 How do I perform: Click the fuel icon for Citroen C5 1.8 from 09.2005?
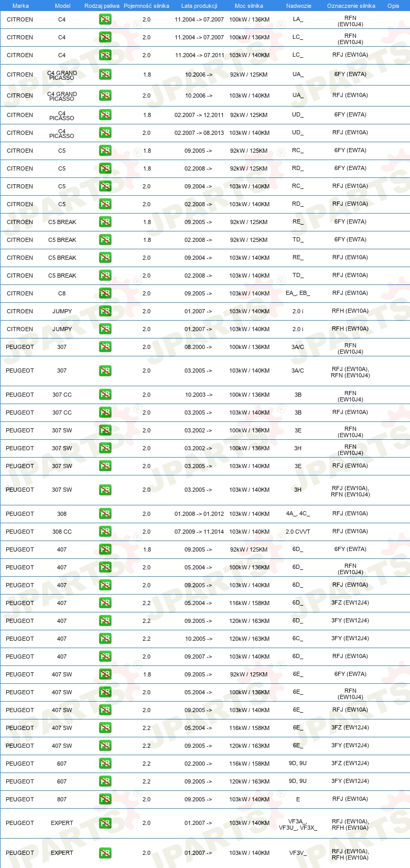pos(105,151)
